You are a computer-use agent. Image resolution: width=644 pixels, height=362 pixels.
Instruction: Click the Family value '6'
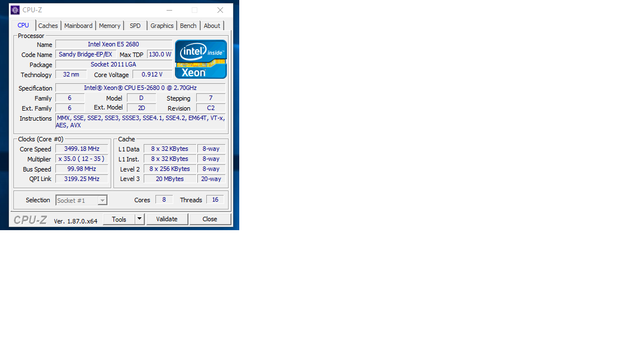70,98
